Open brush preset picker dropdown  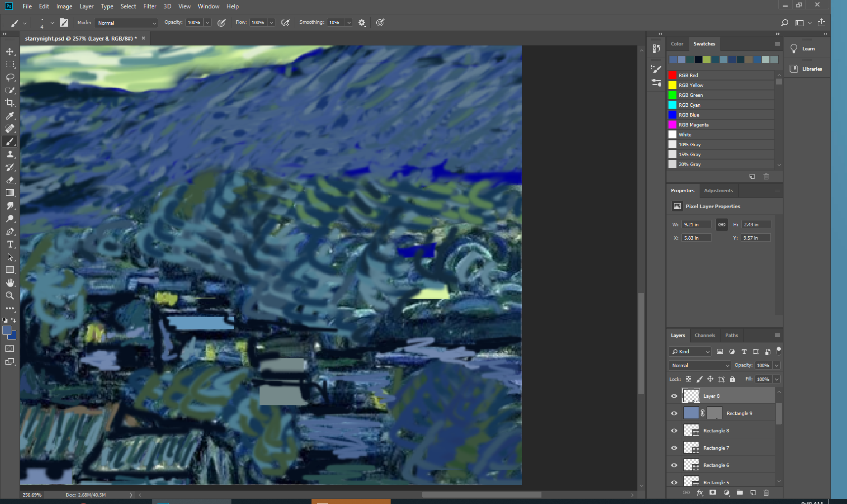52,23
